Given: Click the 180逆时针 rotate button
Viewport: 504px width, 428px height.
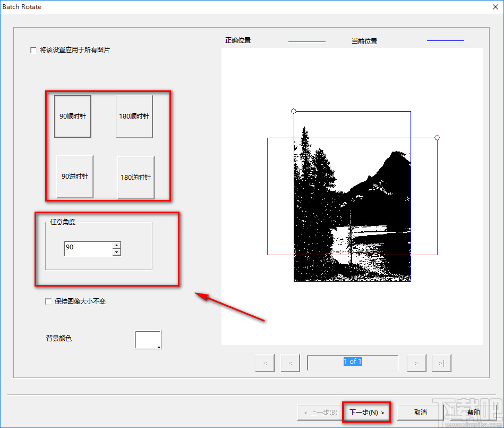Looking at the screenshot, I should (135, 178).
